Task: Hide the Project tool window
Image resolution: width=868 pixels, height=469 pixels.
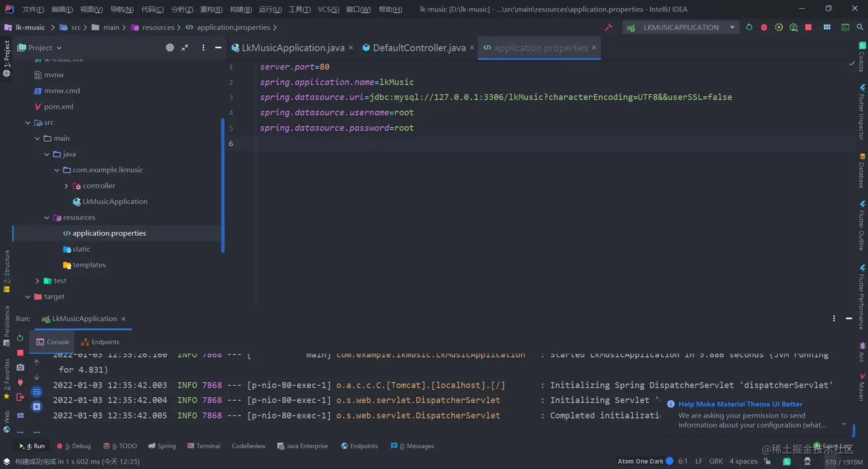Action: pos(218,48)
